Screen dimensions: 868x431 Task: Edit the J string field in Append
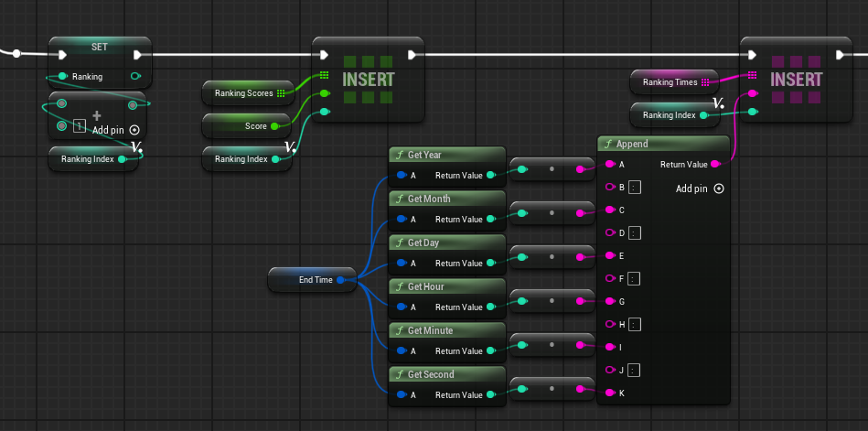[635, 370]
